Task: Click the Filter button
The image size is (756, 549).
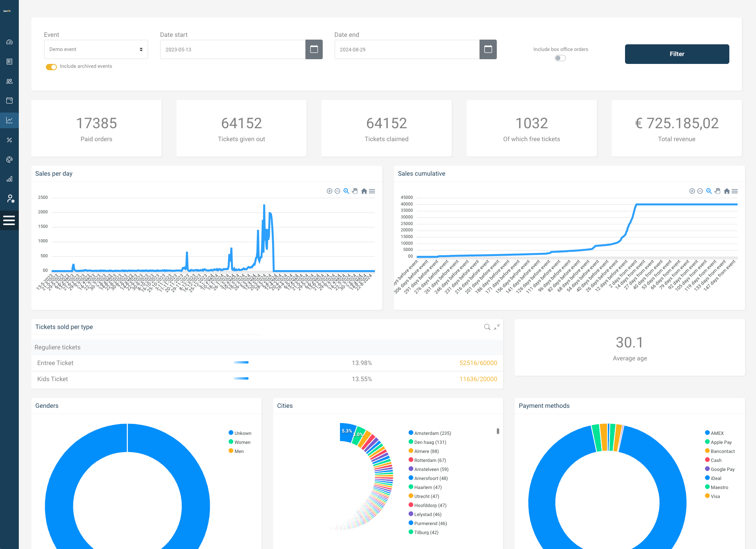Action: [x=677, y=54]
